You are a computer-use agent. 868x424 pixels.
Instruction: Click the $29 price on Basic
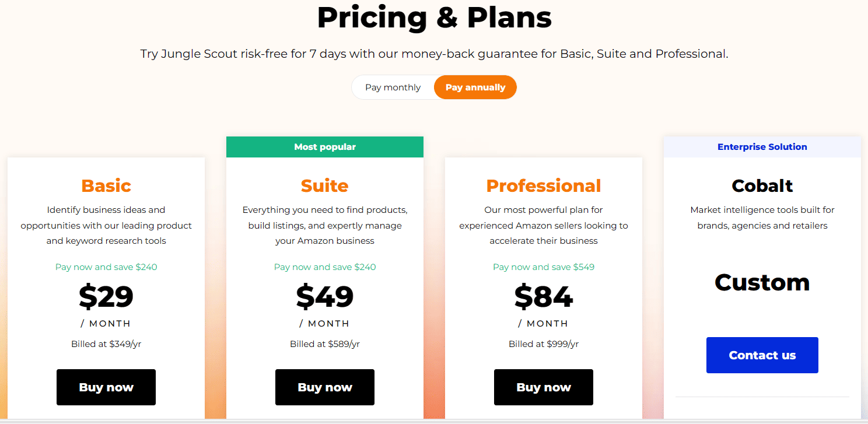106,296
